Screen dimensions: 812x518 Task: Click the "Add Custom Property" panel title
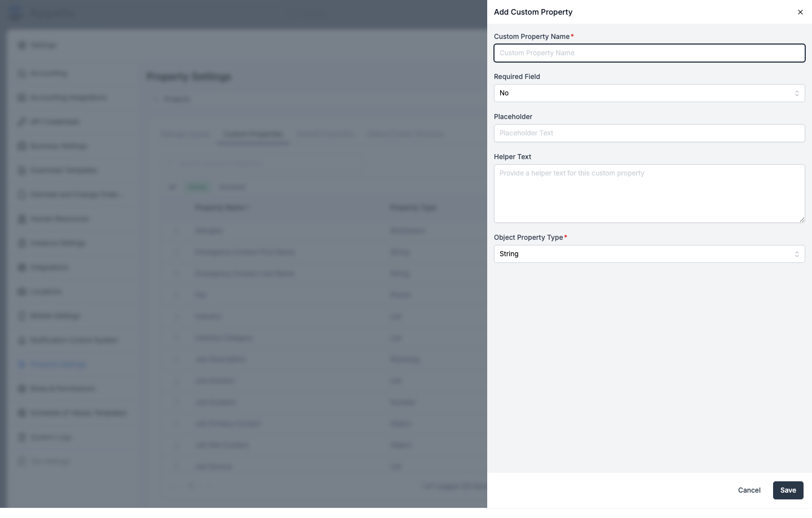pos(533,12)
